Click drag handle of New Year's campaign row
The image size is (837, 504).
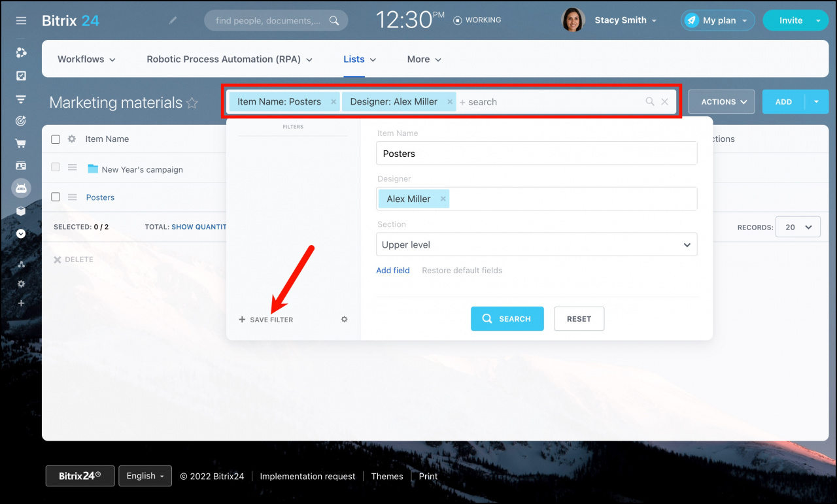pos(73,167)
